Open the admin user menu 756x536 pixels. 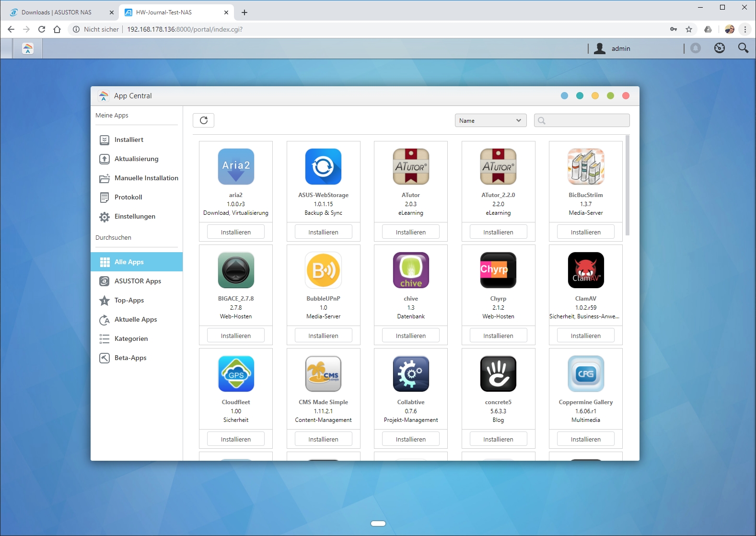(612, 48)
